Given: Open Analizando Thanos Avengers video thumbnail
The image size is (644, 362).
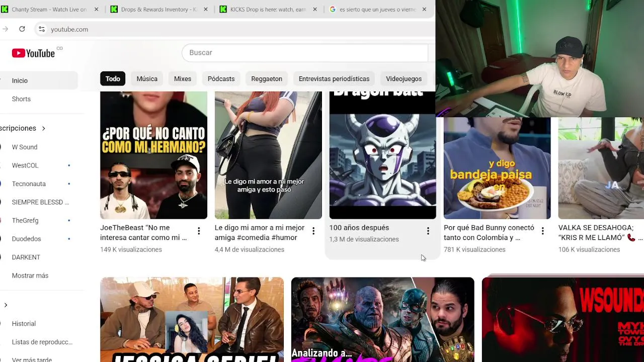Looking at the screenshot, I should click(x=382, y=319).
